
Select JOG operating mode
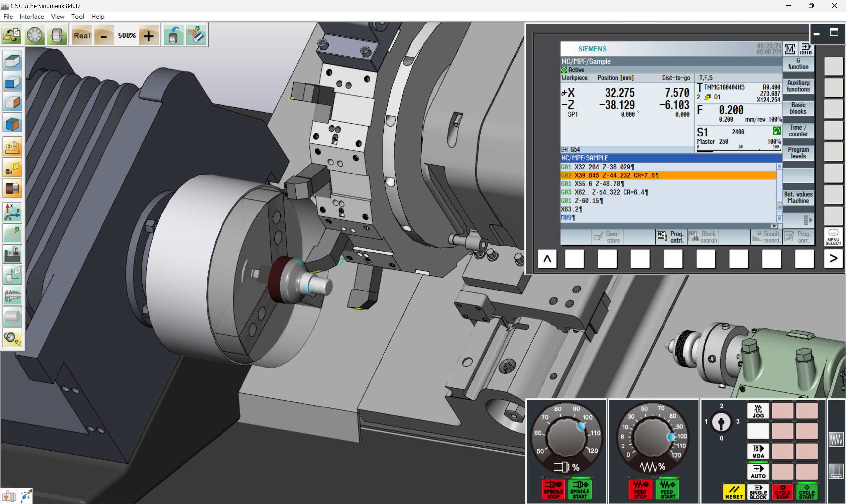click(x=758, y=411)
